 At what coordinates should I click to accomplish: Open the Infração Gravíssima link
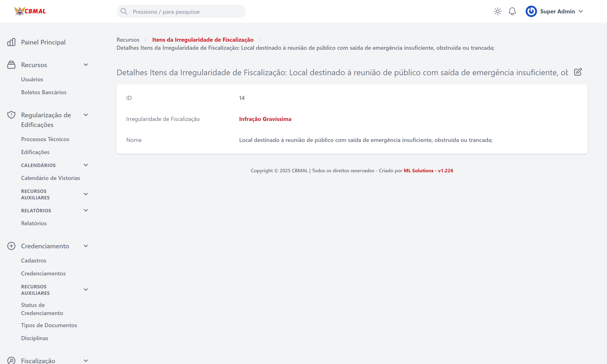point(265,119)
